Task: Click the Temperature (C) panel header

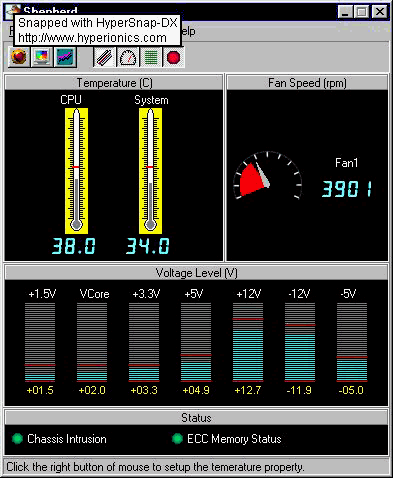Action: click(x=114, y=83)
